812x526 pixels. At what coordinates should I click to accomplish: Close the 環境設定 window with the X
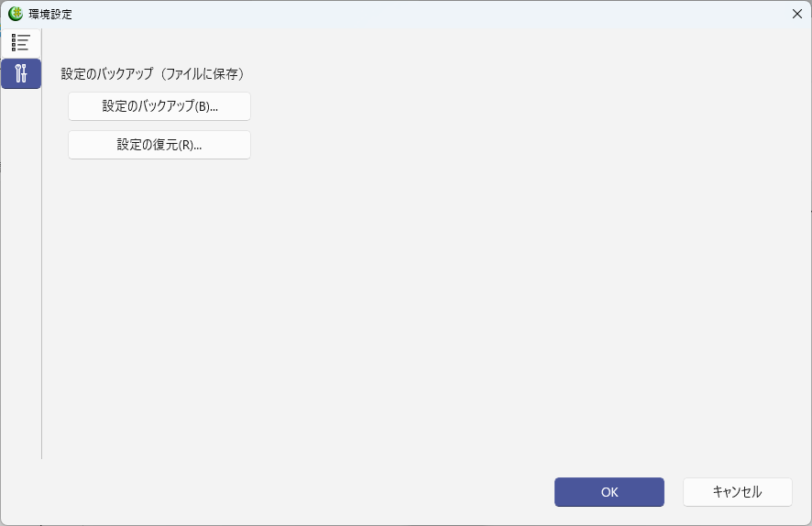click(x=796, y=14)
